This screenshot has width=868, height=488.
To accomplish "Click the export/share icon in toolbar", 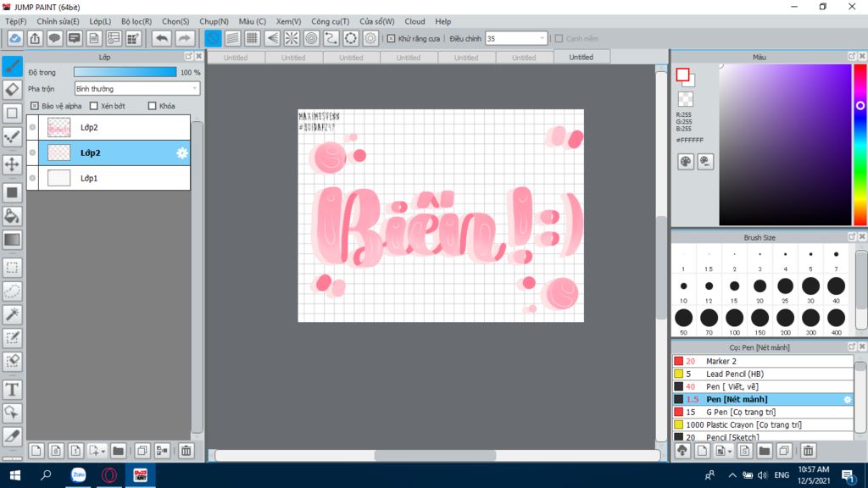I will 35,38.
